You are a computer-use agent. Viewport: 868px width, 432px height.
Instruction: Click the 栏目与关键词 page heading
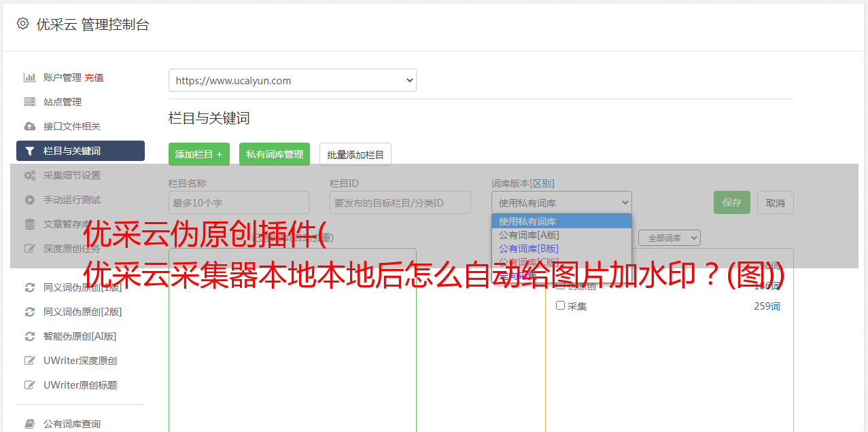click(x=209, y=118)
